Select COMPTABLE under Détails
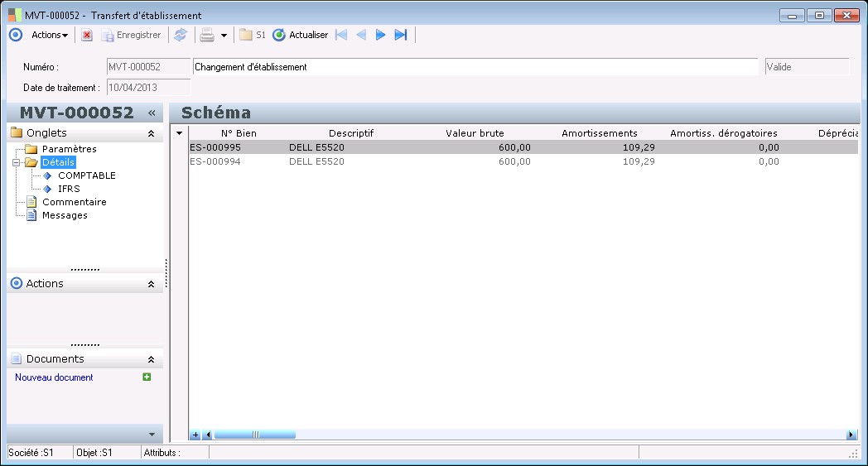This screenshot has height=466, width=868. 87,175
